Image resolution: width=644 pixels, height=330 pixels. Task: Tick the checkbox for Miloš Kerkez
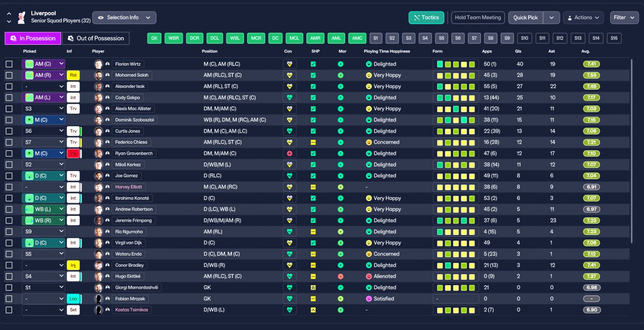9,164
